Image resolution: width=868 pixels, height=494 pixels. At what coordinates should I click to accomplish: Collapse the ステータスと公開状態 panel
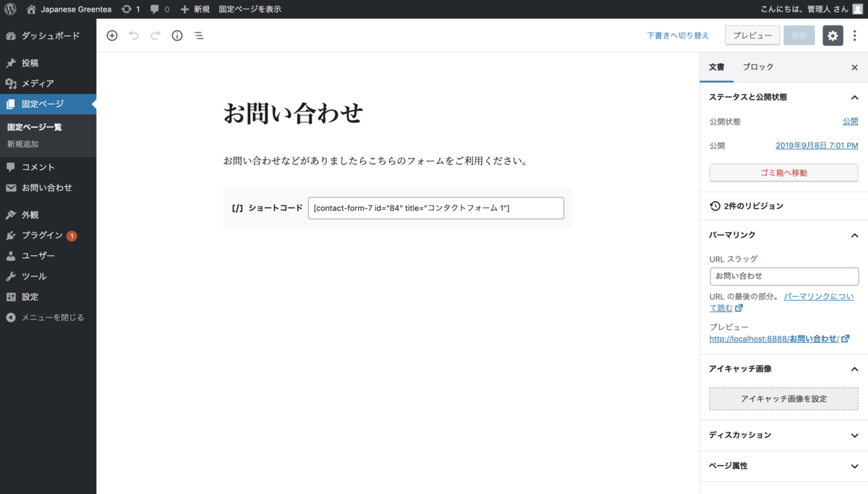tap(854, 97)
